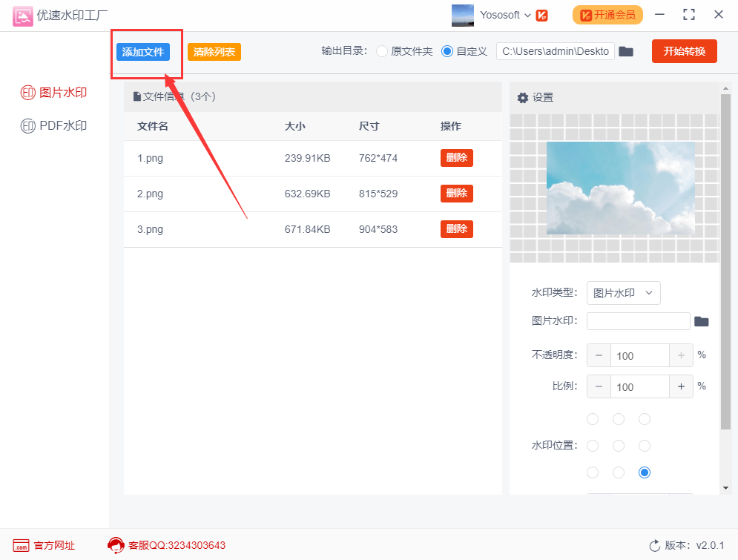
Task: Click the settings gear icon
Action: 522,97
